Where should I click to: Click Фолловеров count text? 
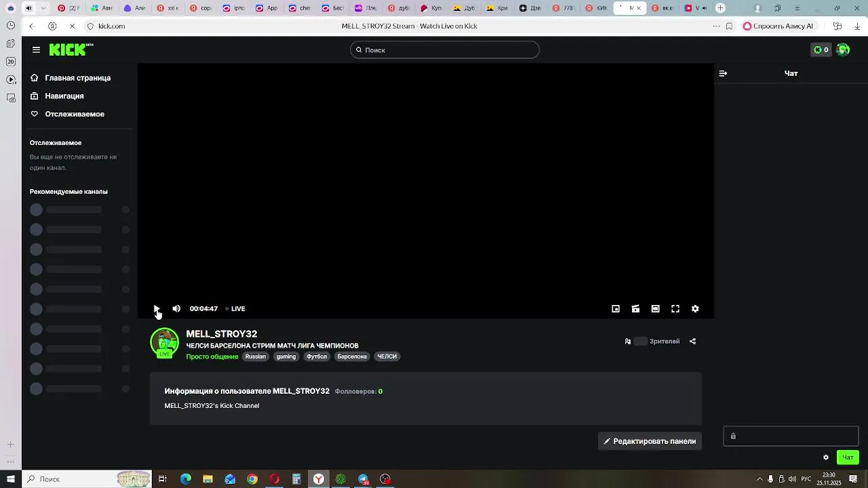(359, 392)
